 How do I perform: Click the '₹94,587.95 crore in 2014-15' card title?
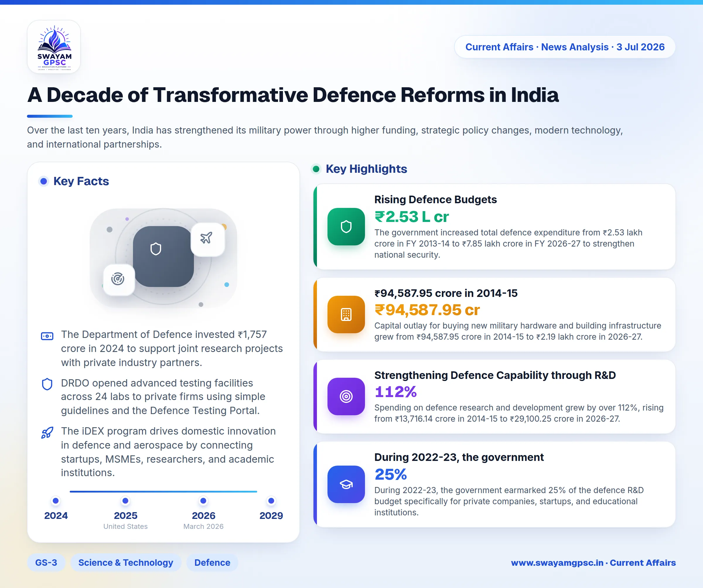click(446, 293)
